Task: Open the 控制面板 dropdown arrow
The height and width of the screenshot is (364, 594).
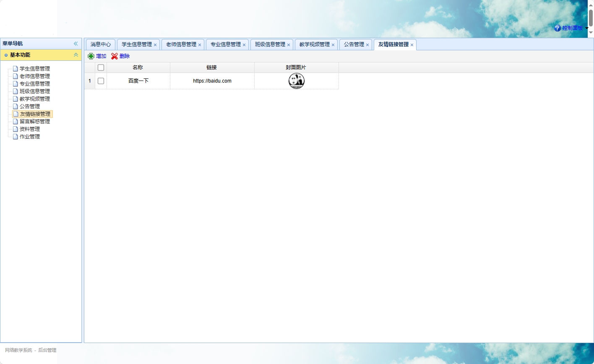Action: (x=586, y=29)
